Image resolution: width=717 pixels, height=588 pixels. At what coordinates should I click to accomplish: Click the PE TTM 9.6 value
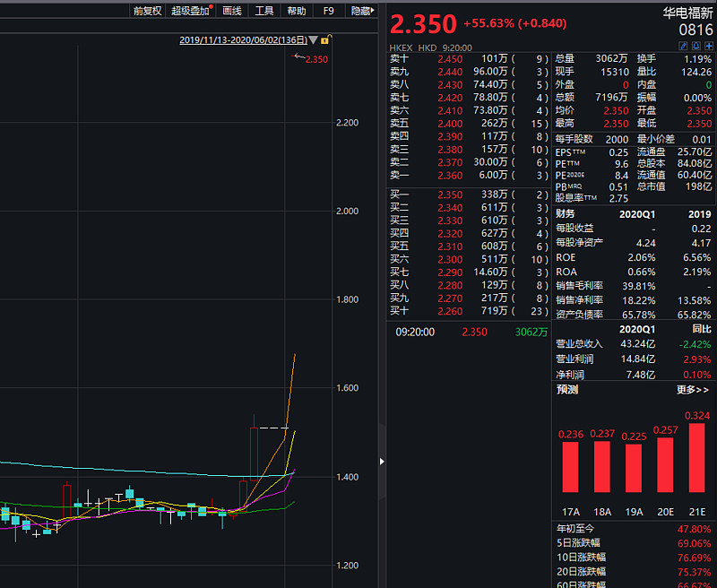coord(621,164)
